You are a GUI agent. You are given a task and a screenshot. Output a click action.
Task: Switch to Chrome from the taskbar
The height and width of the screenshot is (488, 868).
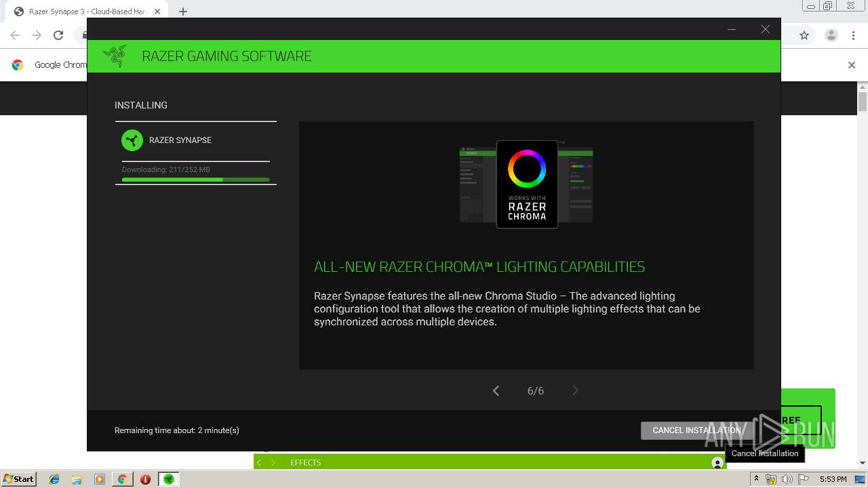point(122,479)
